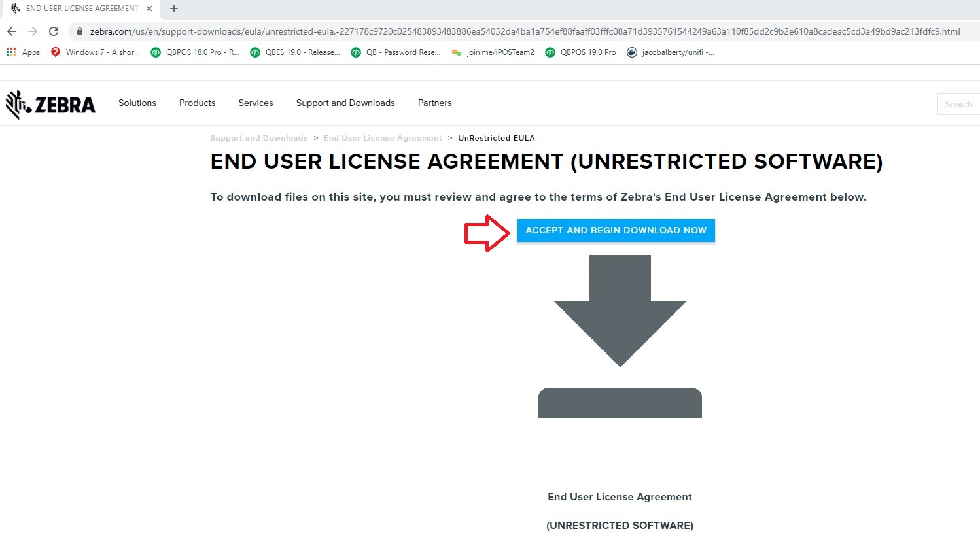The width and height of the screenshot is (980, 546).
Task: Open the Support and Downloads menu
Action: pyautogui.click(x=345, y=103)
